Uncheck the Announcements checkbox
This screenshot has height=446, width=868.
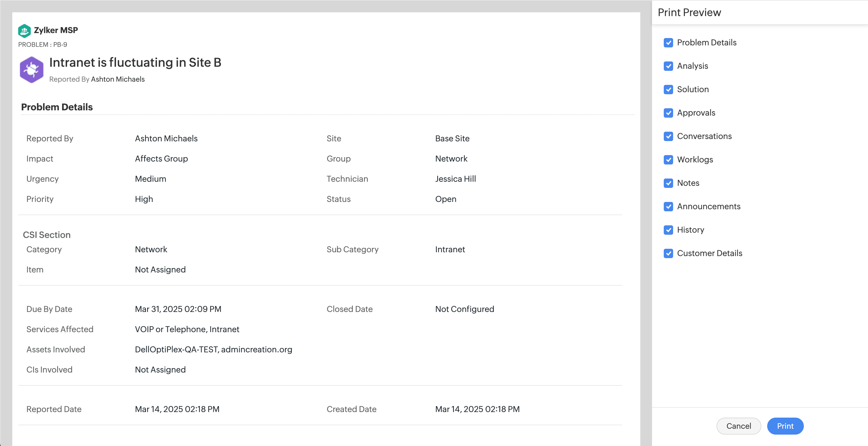[x=668, y=206]
